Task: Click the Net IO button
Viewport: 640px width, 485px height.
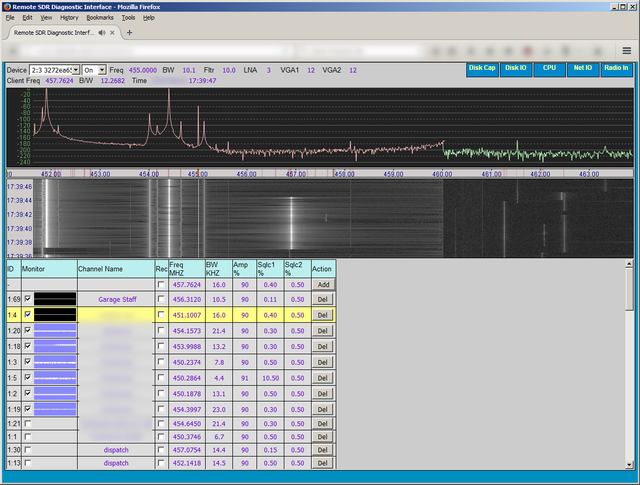Action: coord(583,69)
